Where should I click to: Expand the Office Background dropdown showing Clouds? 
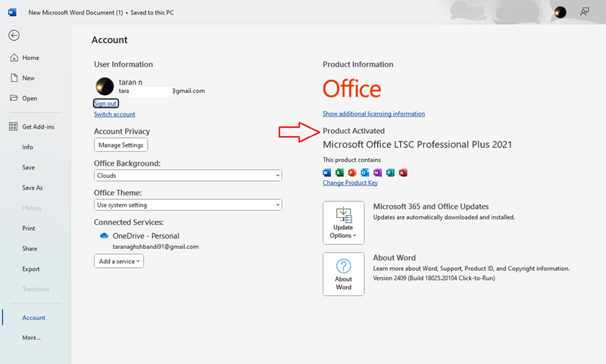point(188,176)
